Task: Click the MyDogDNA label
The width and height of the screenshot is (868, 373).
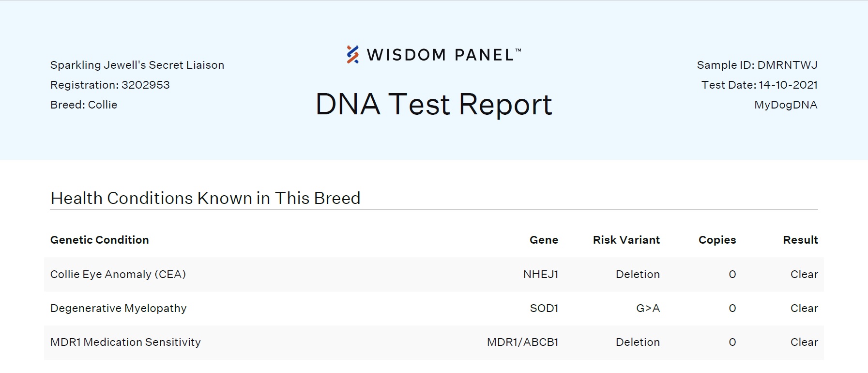Action: pos(786,105)
